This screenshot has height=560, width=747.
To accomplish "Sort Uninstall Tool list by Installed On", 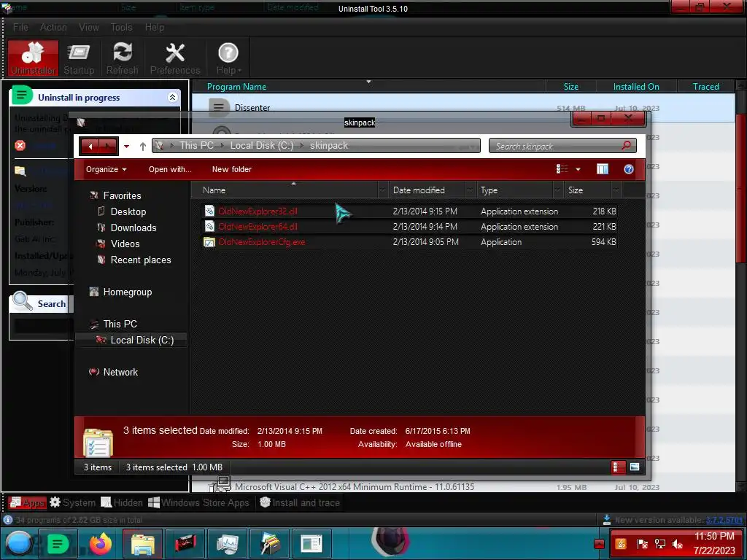I will point(636,87).
